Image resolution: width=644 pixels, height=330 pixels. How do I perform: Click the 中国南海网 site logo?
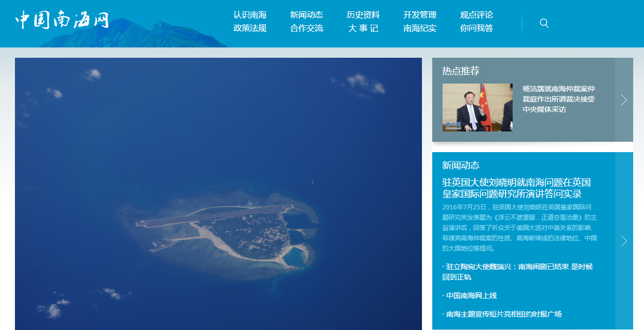(x=62, y=21)
